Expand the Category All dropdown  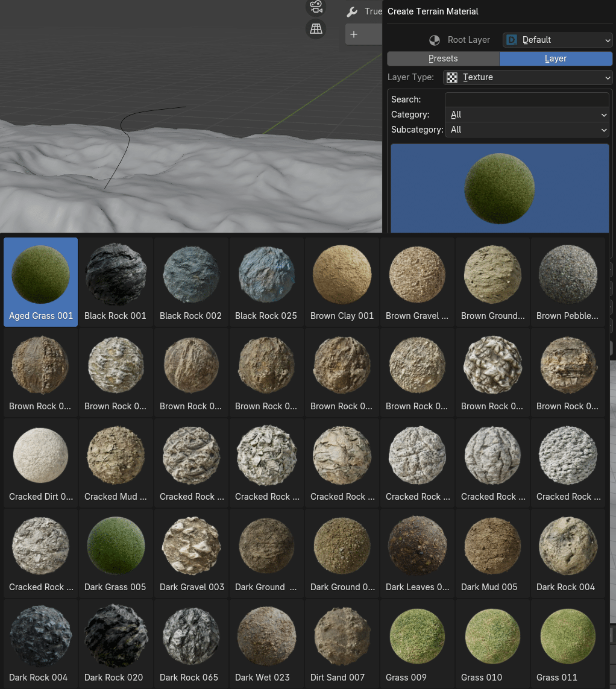pyautogui.click(x=527, y=115)
